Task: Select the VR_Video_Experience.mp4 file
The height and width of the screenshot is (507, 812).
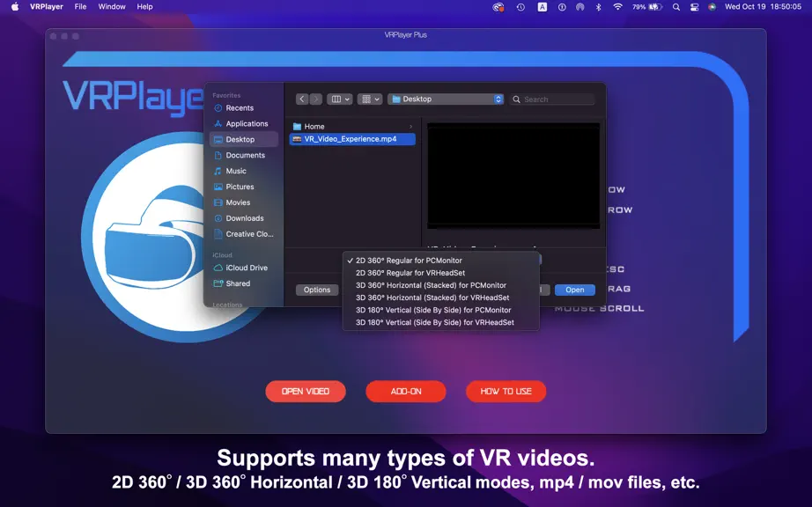Action: 352,139
